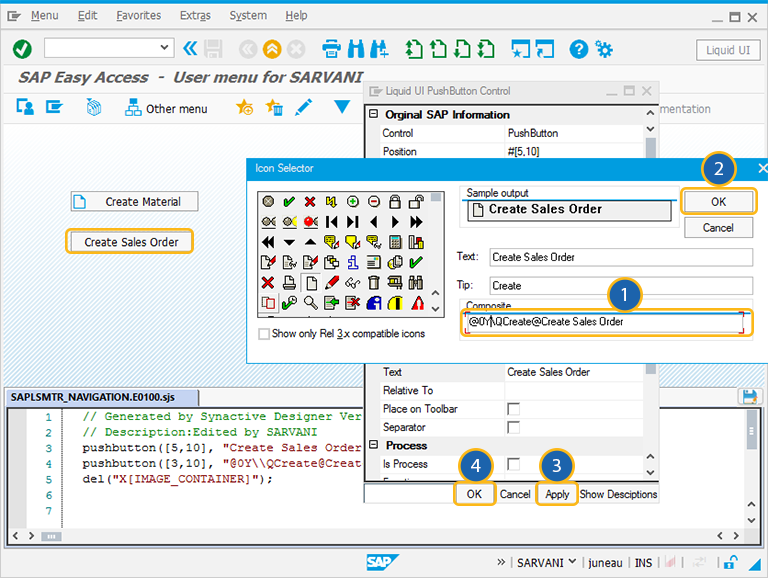Click Cancel in the Icon Selector

pyautogui.click(x=718, y=228)
